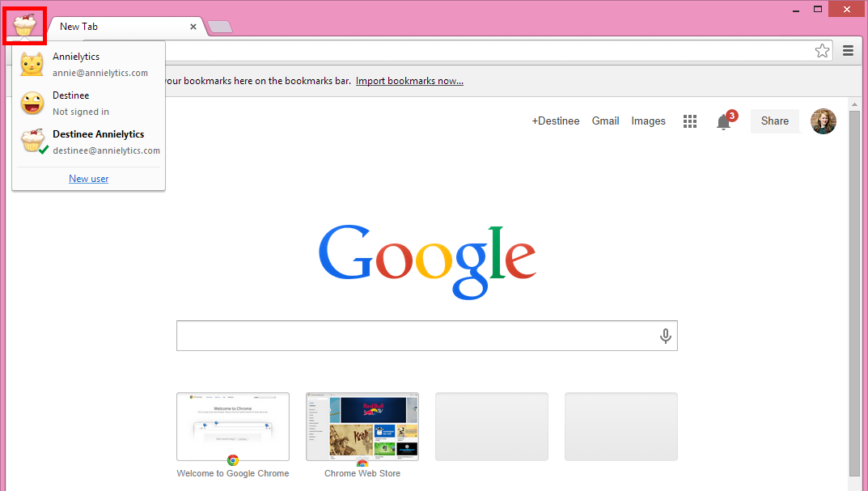Click the Google logo
Image resolution: width=868 pixels, height=491 pixels.
click(x=427, y=261)
